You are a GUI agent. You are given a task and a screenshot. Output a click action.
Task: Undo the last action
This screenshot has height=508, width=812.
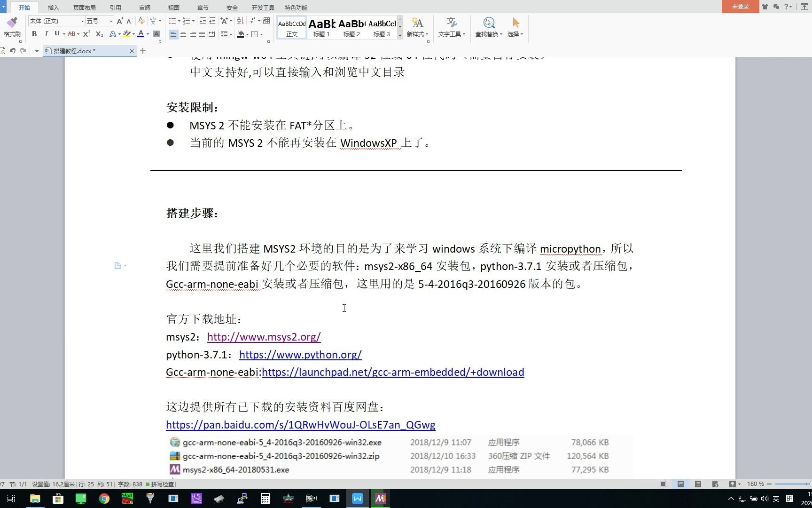[13, 51]
